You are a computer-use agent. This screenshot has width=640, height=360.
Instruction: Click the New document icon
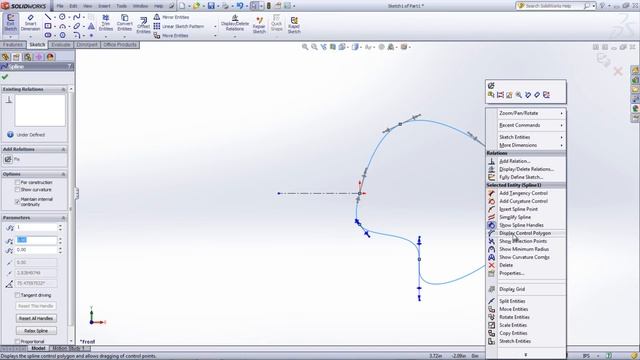(182, 6)
